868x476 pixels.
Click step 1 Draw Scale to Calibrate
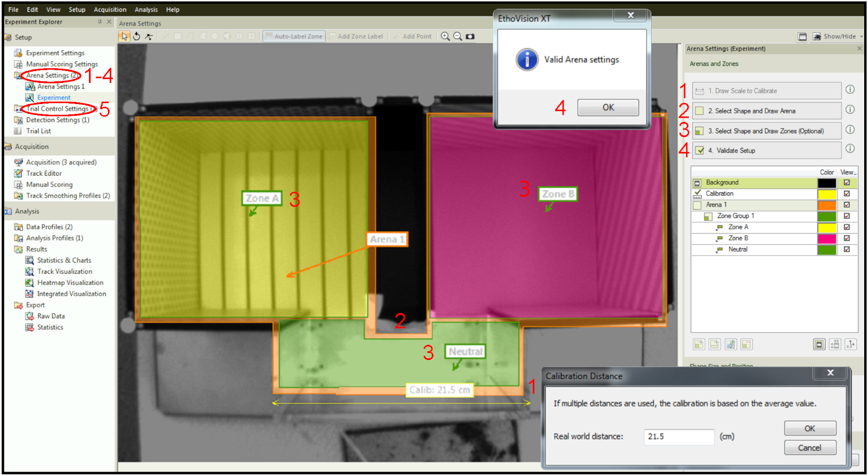(x=767, y=91)
